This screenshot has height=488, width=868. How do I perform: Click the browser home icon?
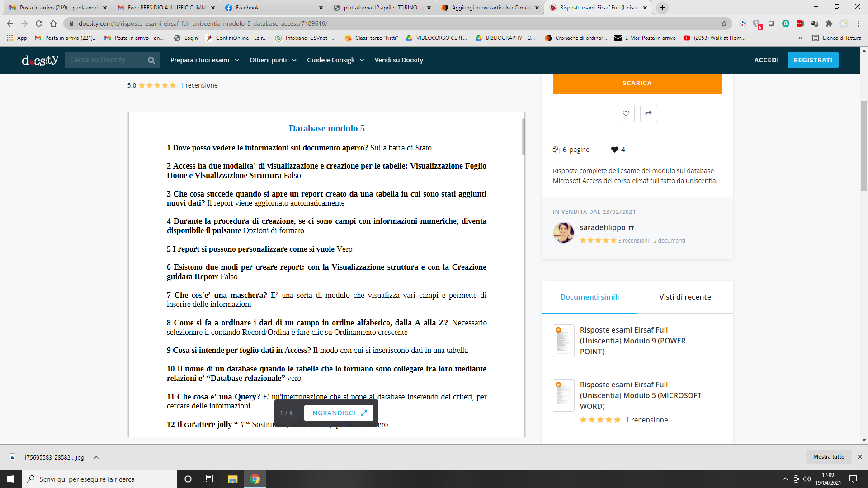point(53,23)
